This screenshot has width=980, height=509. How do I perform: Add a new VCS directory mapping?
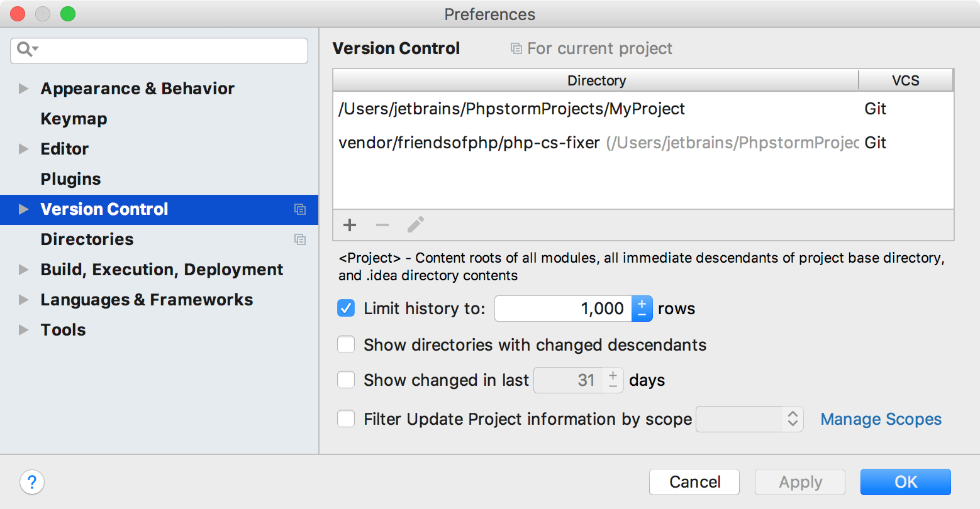(x=350, y=225)
